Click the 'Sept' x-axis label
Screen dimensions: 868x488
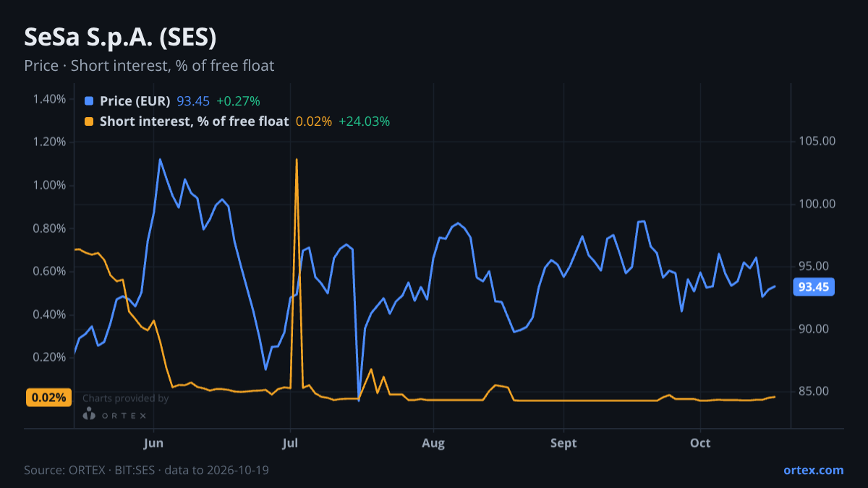[563, 442]
